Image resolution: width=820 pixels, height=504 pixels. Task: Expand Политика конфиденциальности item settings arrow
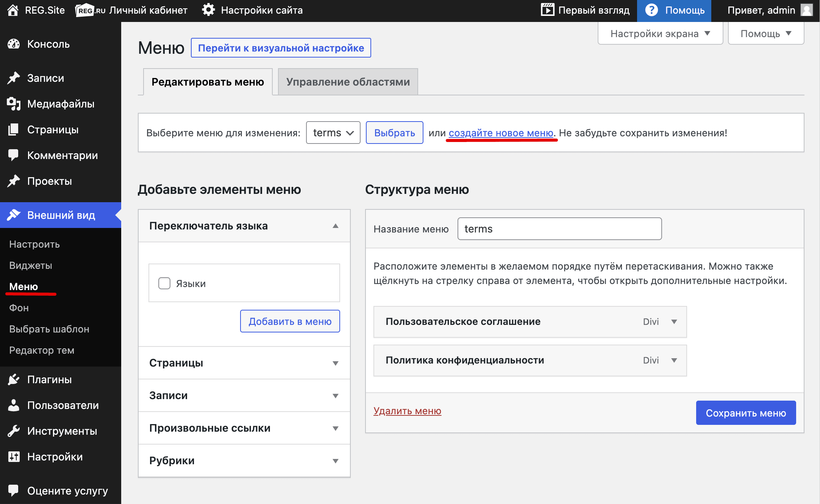(x=674, y=360)
